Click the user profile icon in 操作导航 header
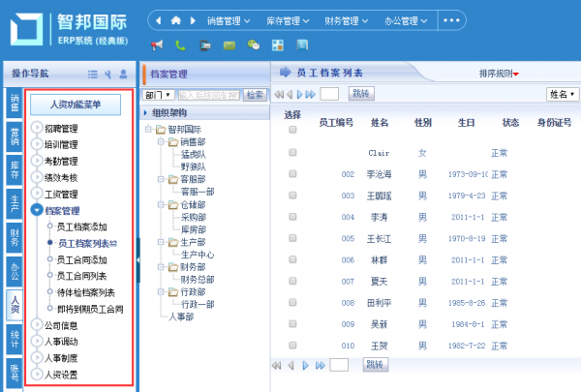This screenshot has width=581, height=392. 123,75
